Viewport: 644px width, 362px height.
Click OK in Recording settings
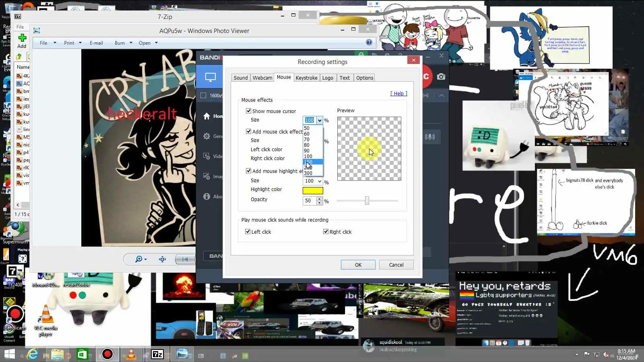(x=358, y=265)
